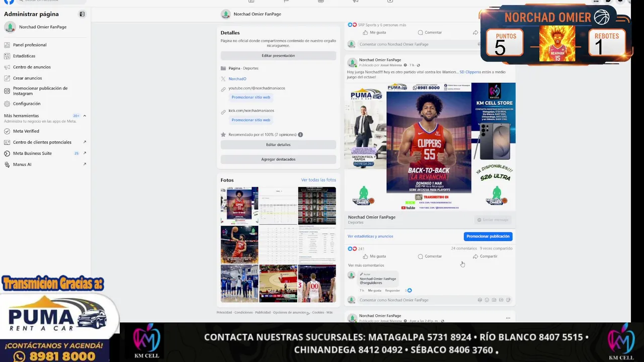The height and width of the screenshot is (362, 644).
Task: Click Comentar on the SRP Sports post
Action: pos(430,33)
